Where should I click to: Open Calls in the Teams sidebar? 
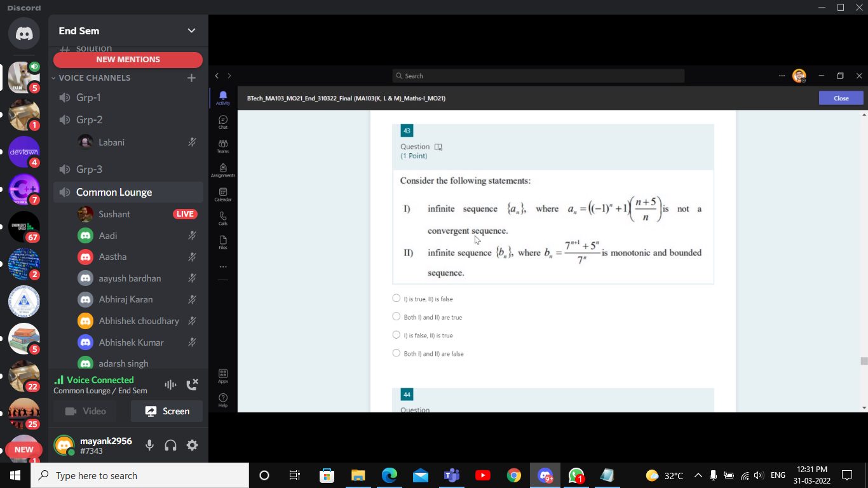pos(222,219)
